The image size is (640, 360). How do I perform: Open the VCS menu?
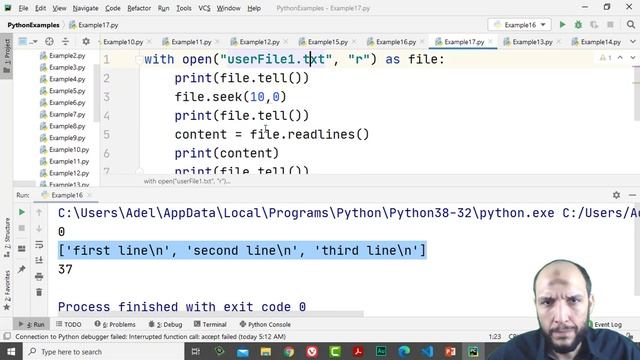[204, 8]
